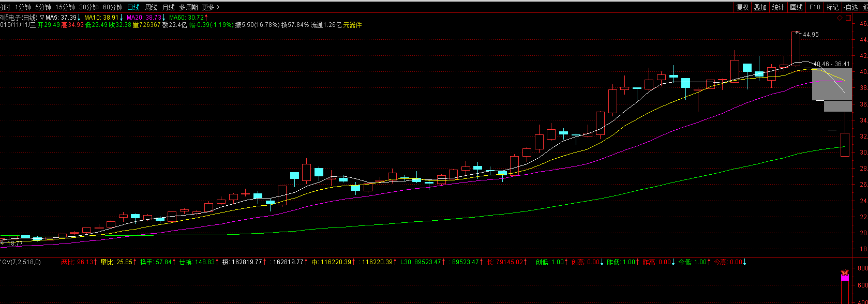
Task: Click the QV(7,2,518,0) indicator name
Action: [x=22, y=262]
